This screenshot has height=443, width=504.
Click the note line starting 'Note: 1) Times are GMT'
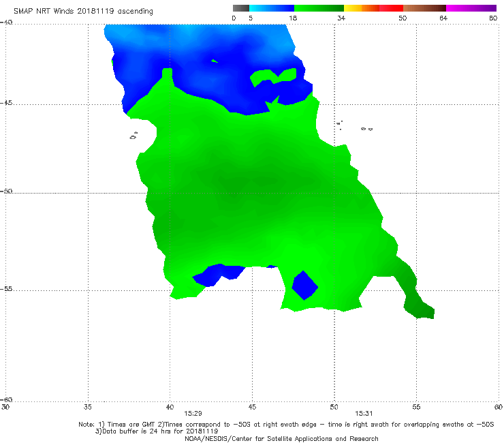(286, 425)
